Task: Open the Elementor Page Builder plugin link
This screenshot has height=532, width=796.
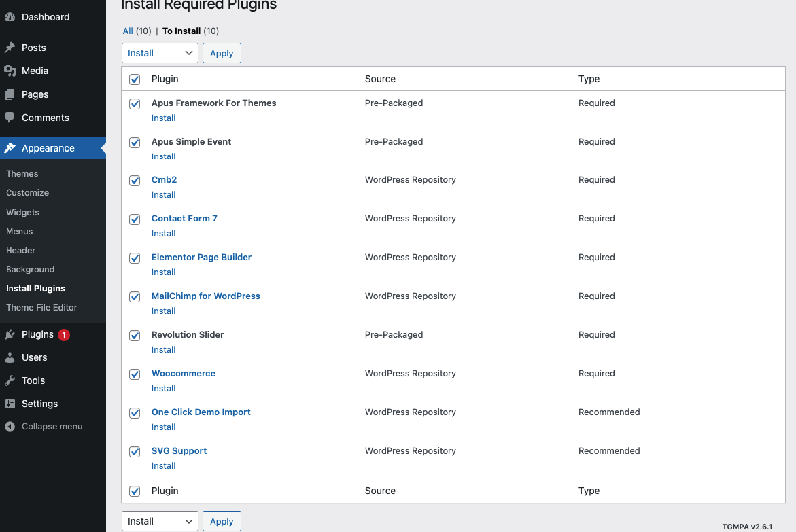Action: coord(201,257)
